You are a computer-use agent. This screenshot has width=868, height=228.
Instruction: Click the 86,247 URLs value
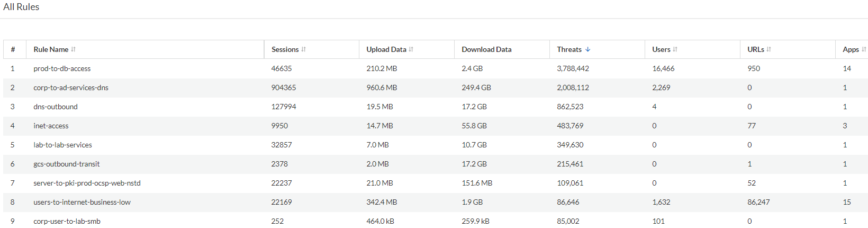(758, 202)
